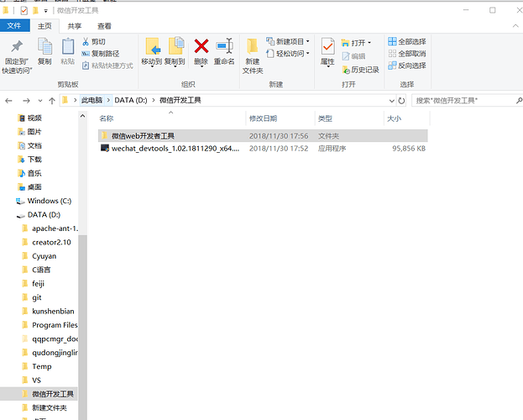
Task: Open the New item (新建项目) menu
Action: 288,41
